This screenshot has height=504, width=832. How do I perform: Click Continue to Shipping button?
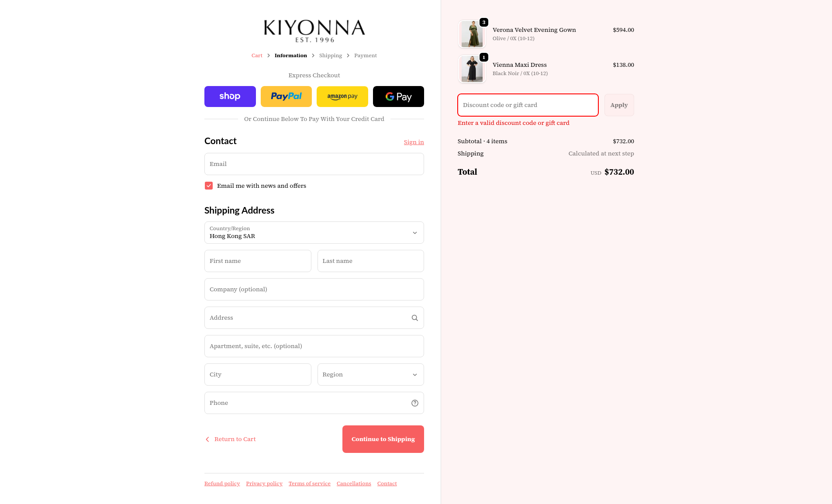pos(383,439)
